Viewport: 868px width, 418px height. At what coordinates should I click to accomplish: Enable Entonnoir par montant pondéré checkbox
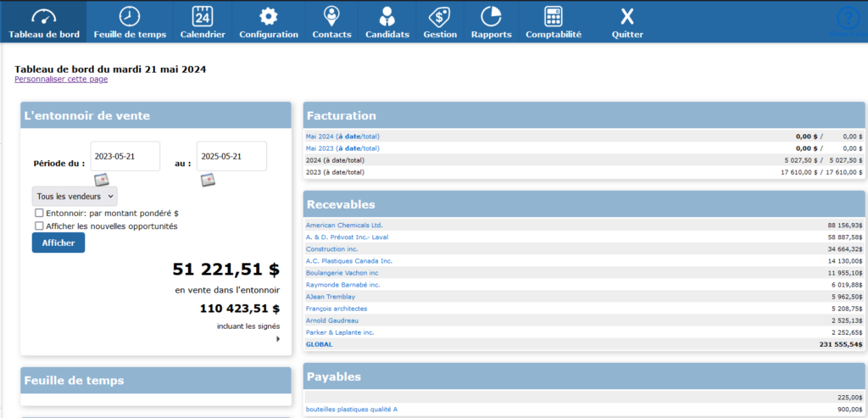pyautogui.click(x=39, y=214)
